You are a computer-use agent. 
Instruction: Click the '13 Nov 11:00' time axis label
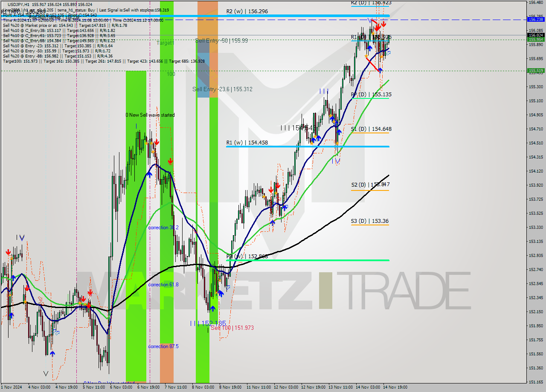pyautogui.click(x=341, y=387)
